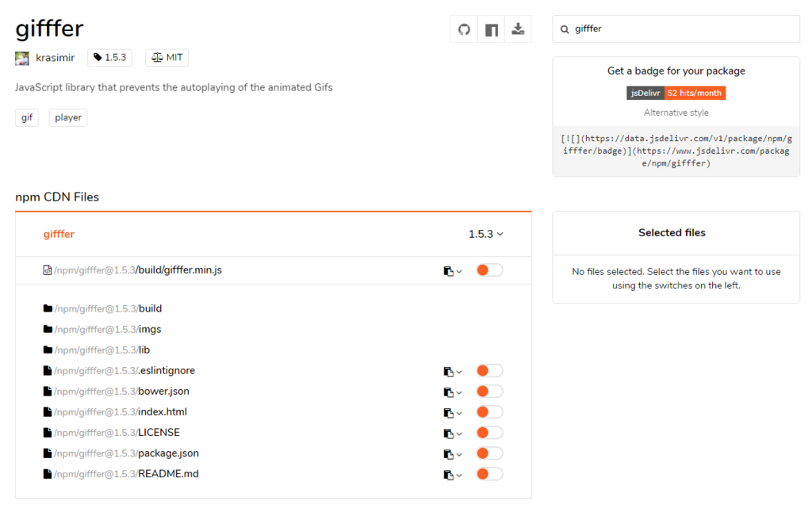Open the LICENSE file
812x520 pixels.
[x=117, y=433]
